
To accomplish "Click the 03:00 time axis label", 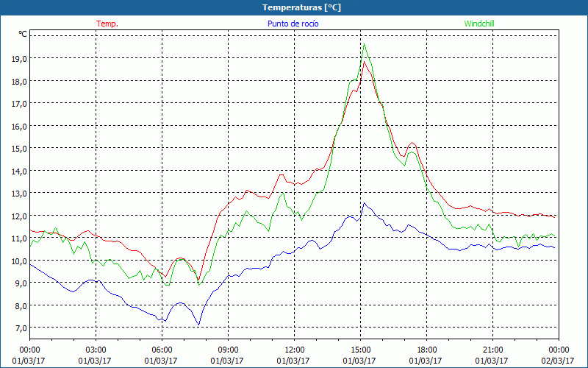I will click(x=96, y=350).
